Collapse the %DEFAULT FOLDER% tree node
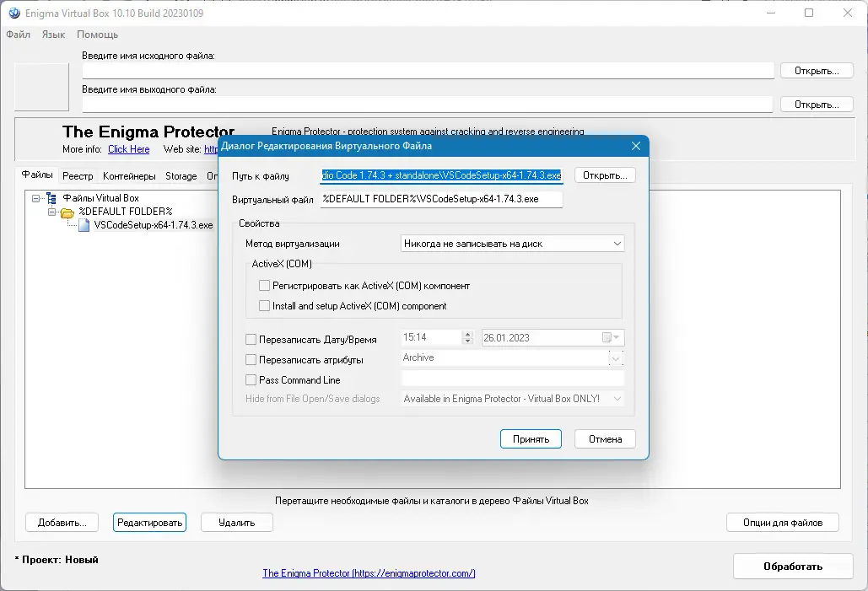Screen dimensions: 868x591 [x=51, y=212]
